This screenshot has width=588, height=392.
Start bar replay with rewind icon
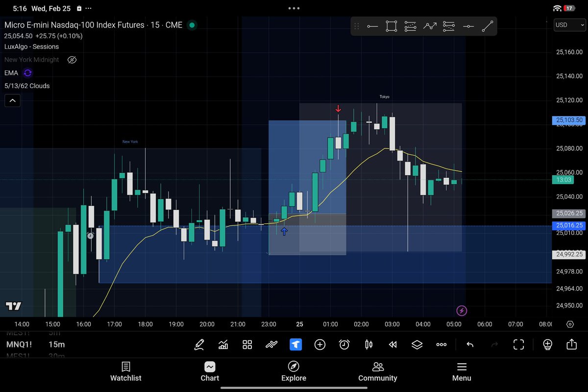point(392,345)
